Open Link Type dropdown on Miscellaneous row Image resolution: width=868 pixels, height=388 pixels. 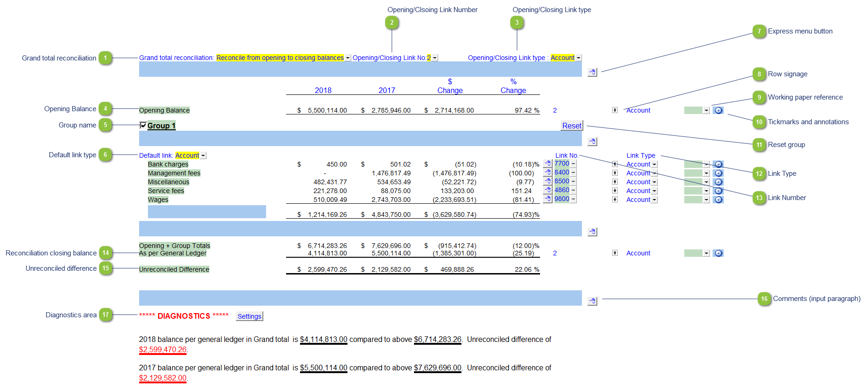654,182
